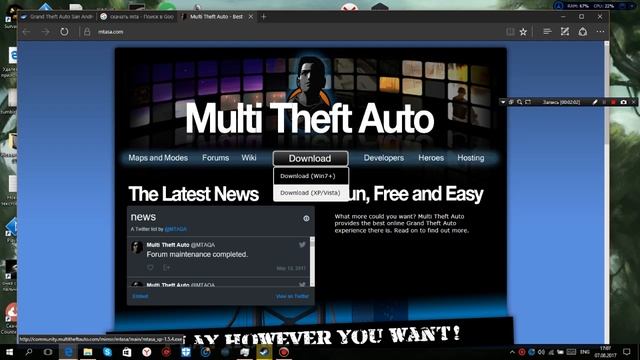Refresh the mtasa.com page
The height and width of the screenshot is (360, 640).
[64, 32]
